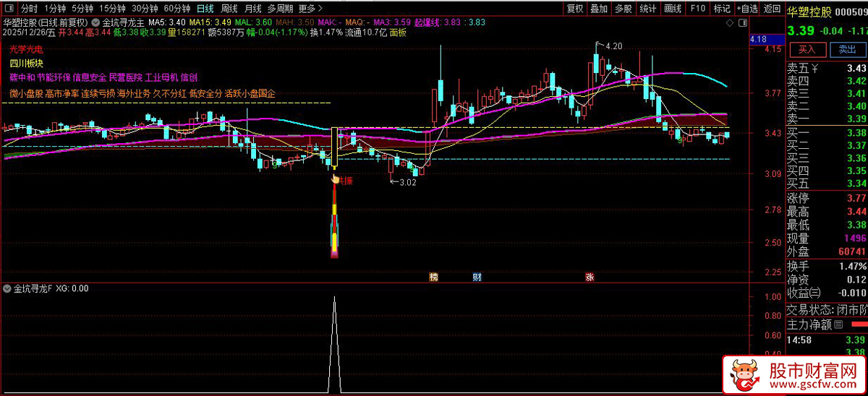The image size is (868, 396).
Task: Click the 华塑控股(日线 前复权) chart title
Action: (46, 23)
